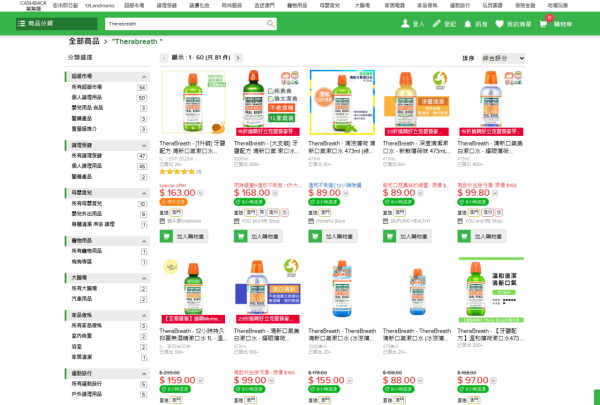Add the $99.80 TheraBreath to cart
600x405 pixels.
[x=482, y=236]
